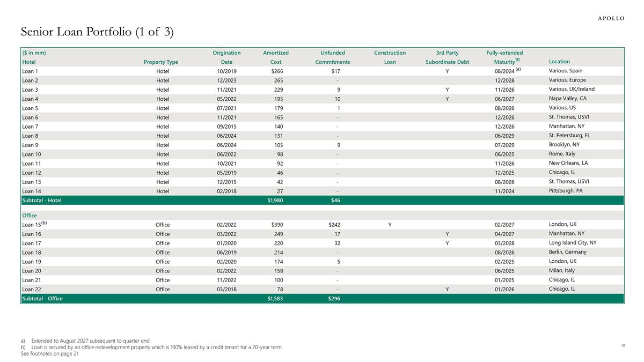Click footnote about extension to August 2027

coord(90,341)
